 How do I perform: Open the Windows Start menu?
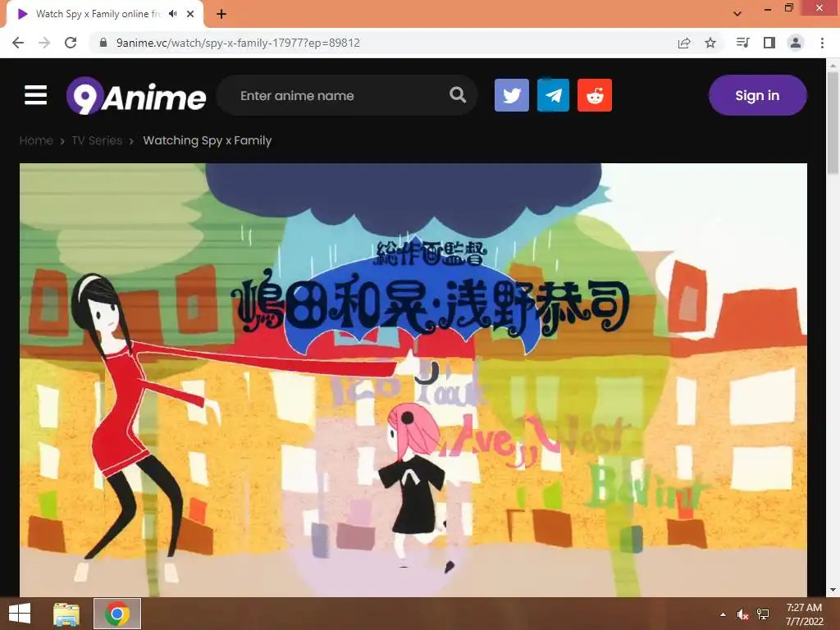[x=20, y=614]
